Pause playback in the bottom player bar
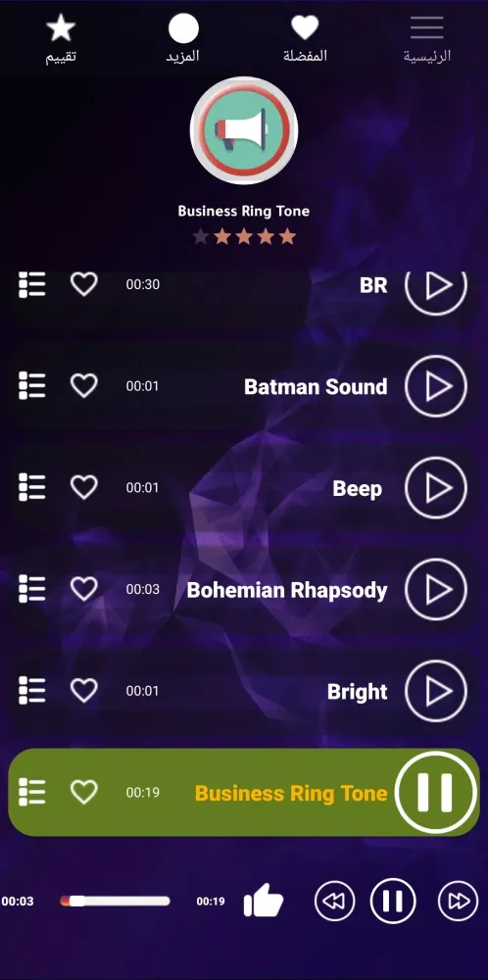 (393, 901)
